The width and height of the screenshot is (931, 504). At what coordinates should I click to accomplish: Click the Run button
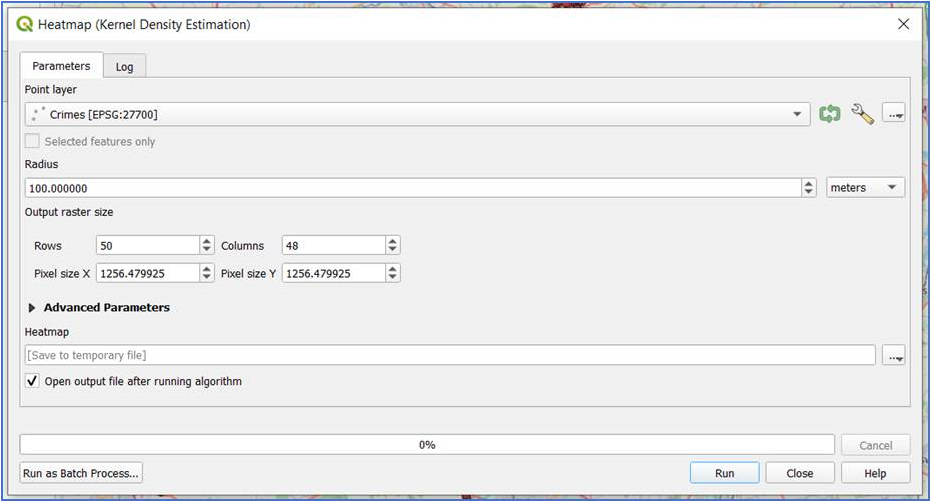[724, 473]
